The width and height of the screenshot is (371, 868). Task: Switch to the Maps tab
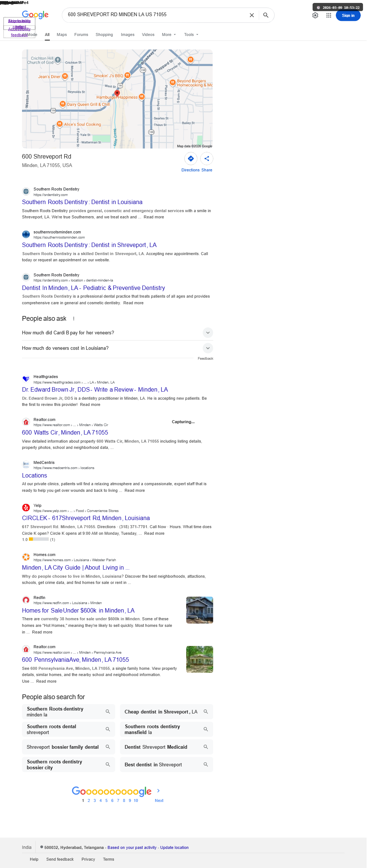pos(62,34)
